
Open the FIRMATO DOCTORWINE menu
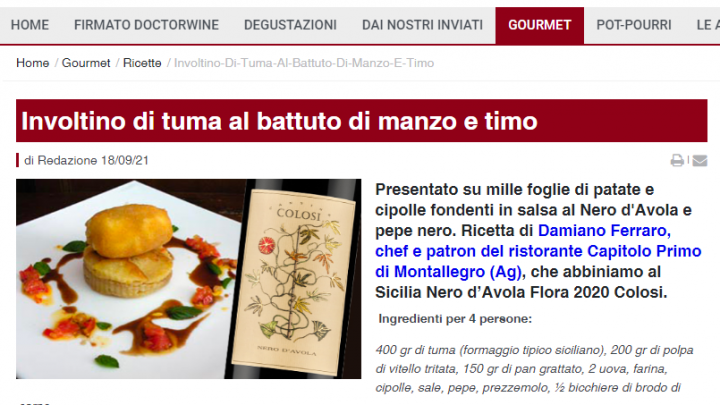[146, 25]
